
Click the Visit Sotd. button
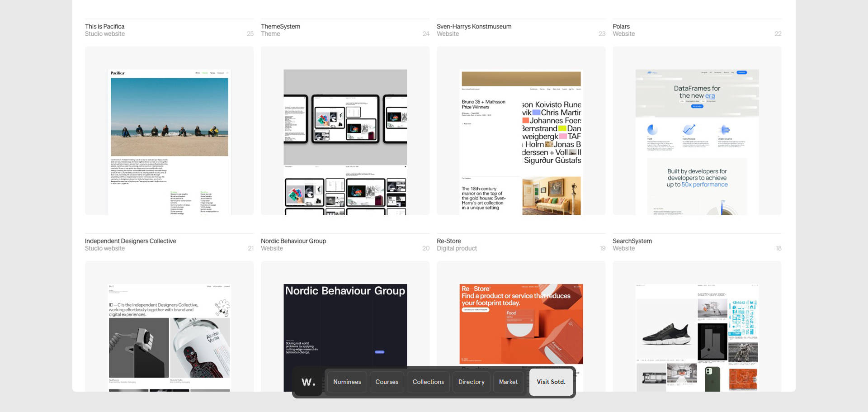point(551,382)
